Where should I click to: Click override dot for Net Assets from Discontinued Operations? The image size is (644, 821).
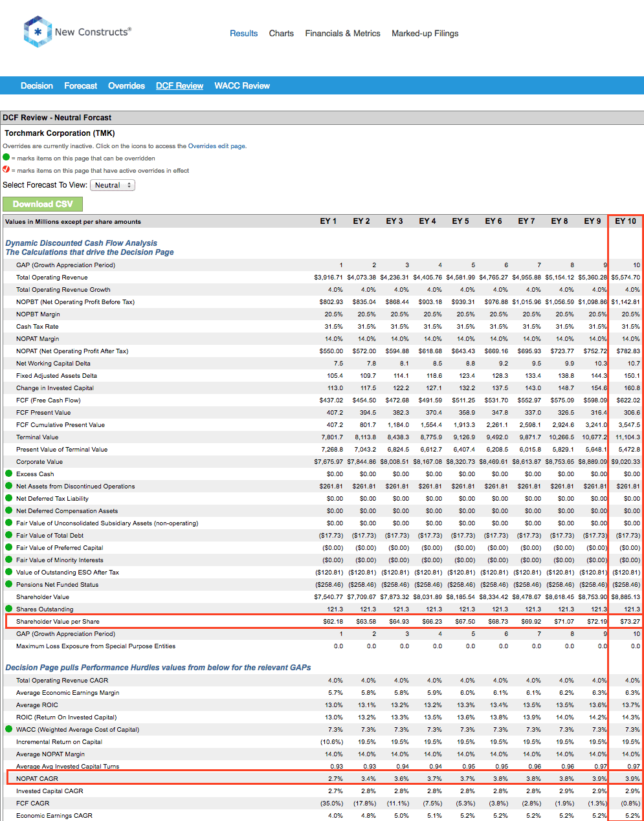click(9, 486)
